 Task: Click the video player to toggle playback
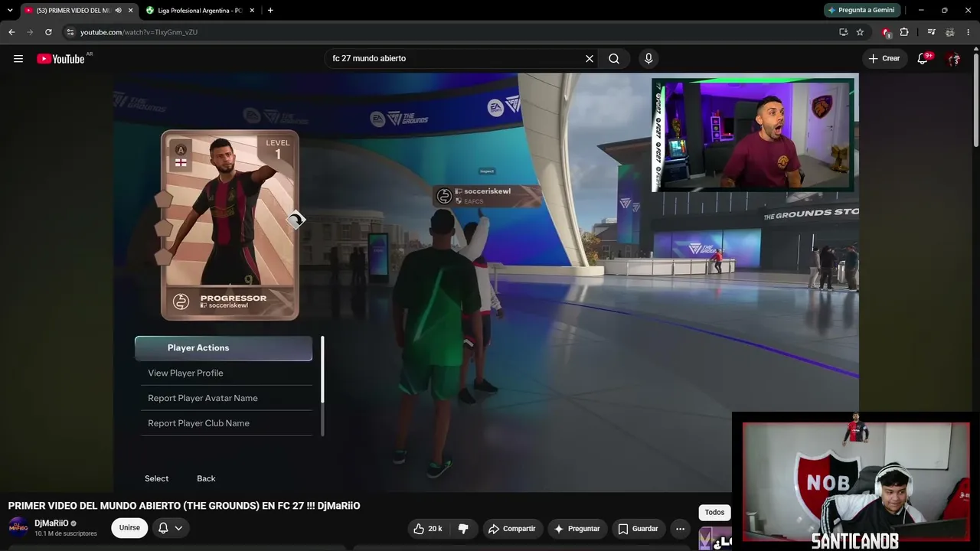click(x=486, y=282)
